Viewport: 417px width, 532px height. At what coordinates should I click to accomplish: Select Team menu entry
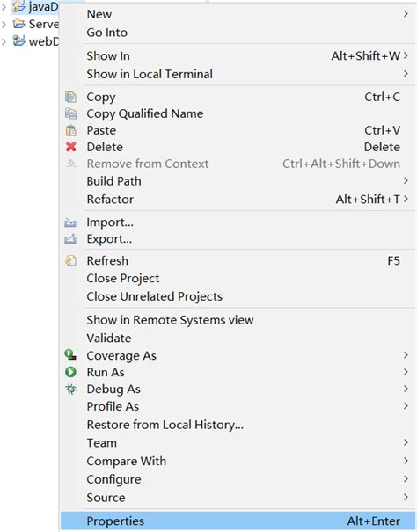pyautogui.click(x=238, y=443)
